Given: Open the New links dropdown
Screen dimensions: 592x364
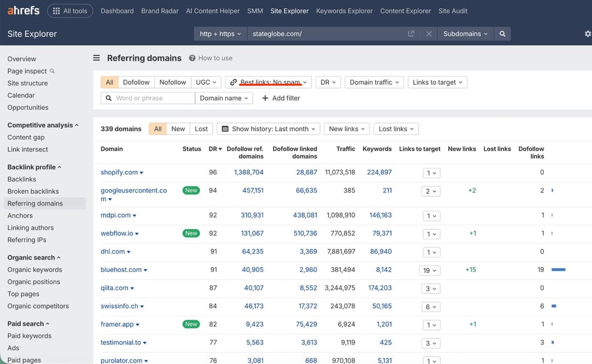Looking at the screenshot, I should pyautogui.click(x=346, y=129).
